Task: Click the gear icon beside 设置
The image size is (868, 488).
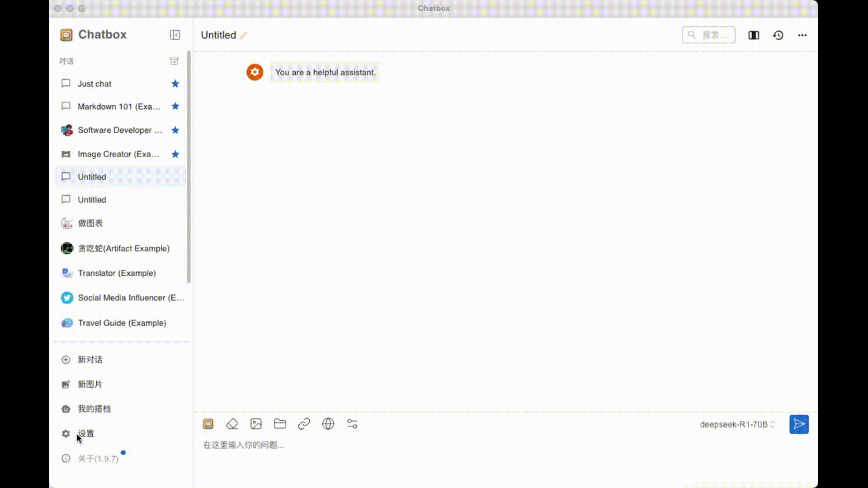Action: tap(66, 434)
